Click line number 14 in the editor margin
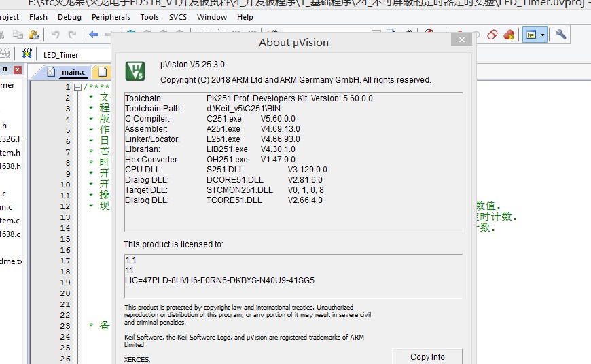Screen dimensions: 591x364 pyautogui.click(x=65, y=228)
